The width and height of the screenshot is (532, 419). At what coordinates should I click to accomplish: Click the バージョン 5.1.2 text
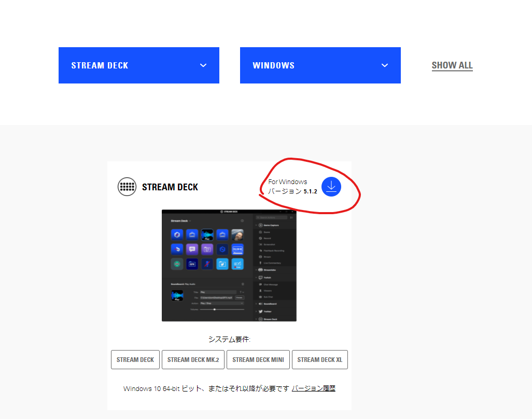coord(292,191)
